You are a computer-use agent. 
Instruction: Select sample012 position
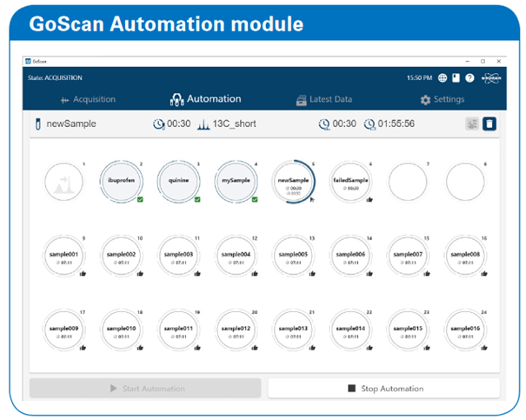236,330
